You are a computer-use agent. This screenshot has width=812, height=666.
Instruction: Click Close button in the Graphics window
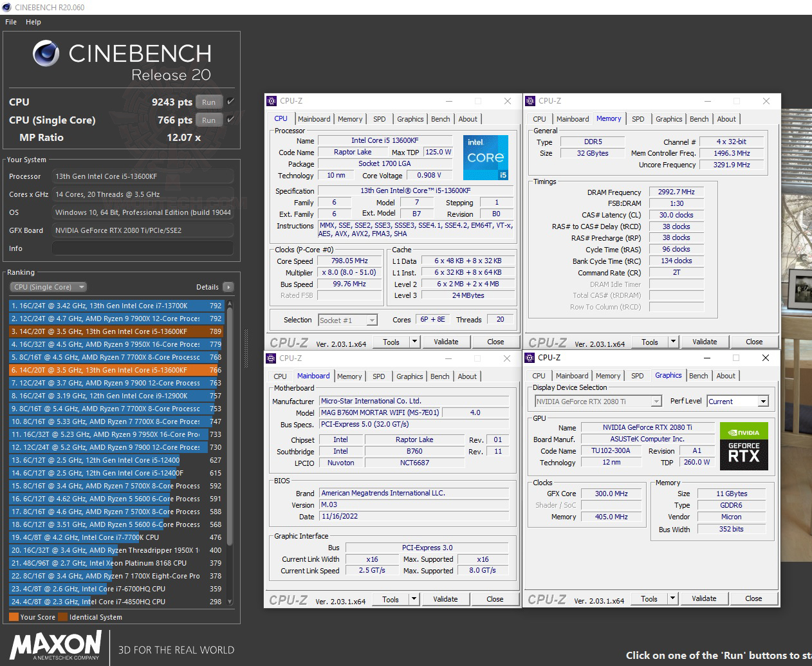pos(753,598)
